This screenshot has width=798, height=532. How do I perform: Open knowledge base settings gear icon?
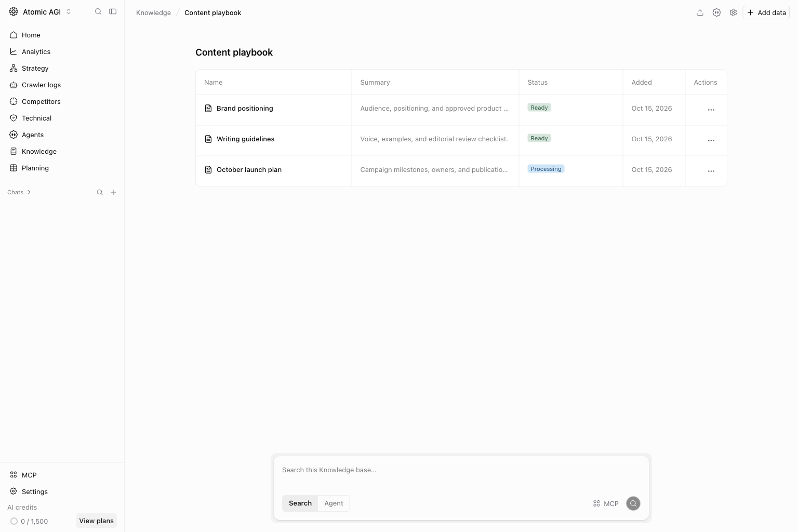733,12
